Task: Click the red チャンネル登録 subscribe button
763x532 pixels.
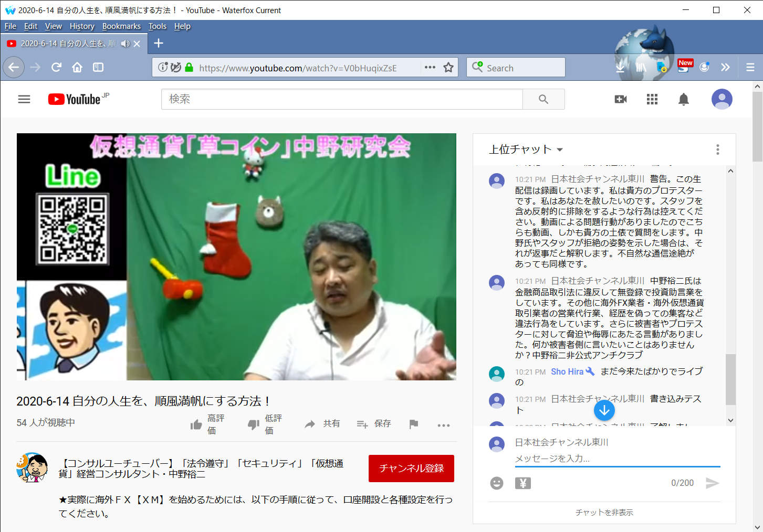Action: [x=411, y=468]
